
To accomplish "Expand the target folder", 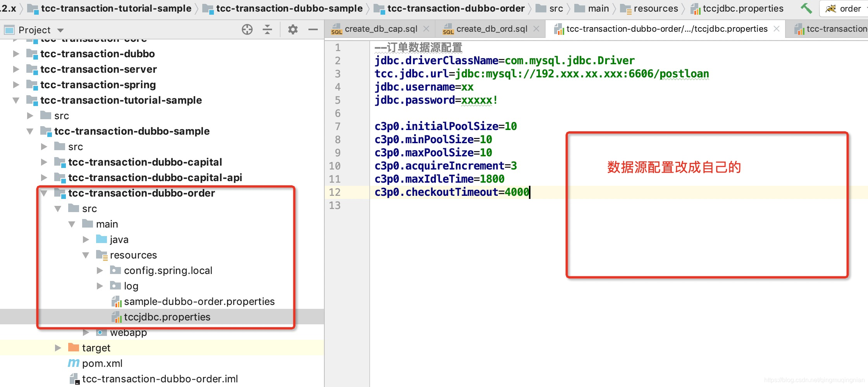I will [58, 348].
